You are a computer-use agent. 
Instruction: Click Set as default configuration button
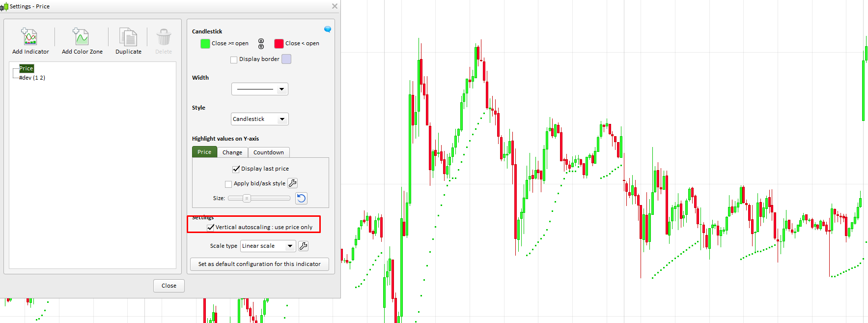click(259, 264)
